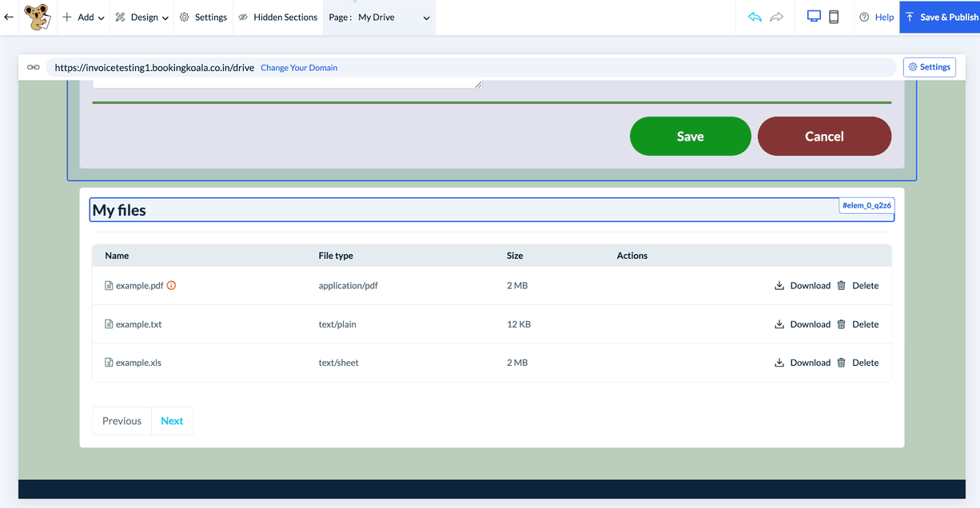980x508 pixels.
Task: Click the trash icon for example.txt
Action: point(841,324)
